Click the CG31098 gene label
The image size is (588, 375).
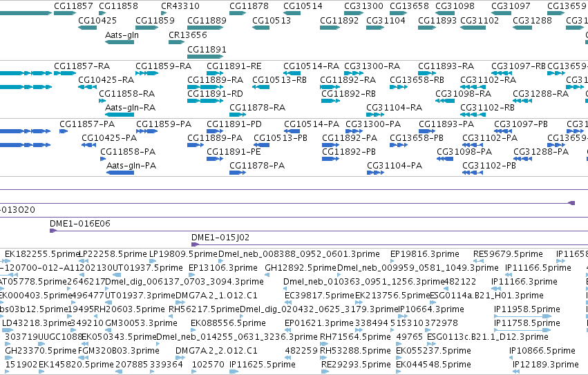455,6
